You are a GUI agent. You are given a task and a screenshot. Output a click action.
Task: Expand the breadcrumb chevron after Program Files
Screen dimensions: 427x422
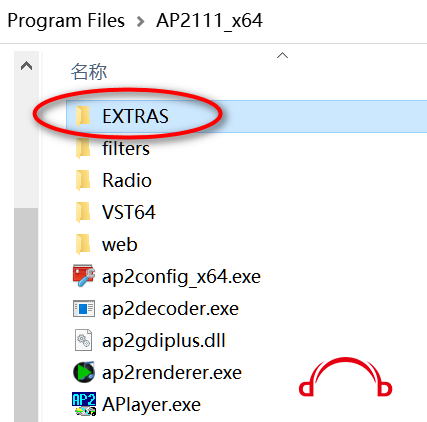tap(141, 22)
